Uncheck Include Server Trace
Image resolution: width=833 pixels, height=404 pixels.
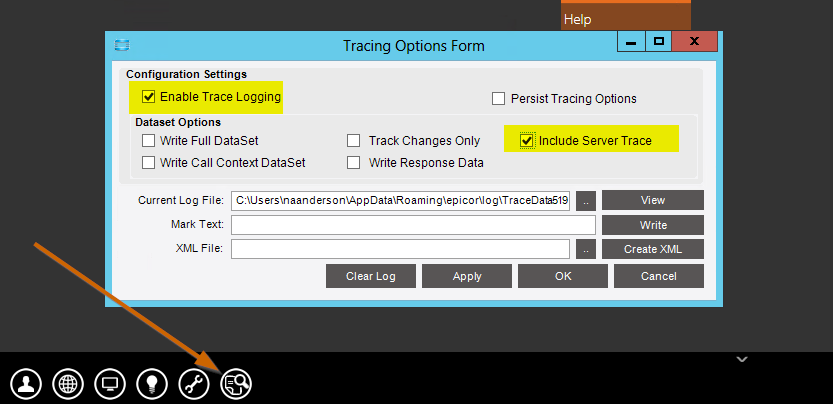pyautogui.click(x=527, y=141)
